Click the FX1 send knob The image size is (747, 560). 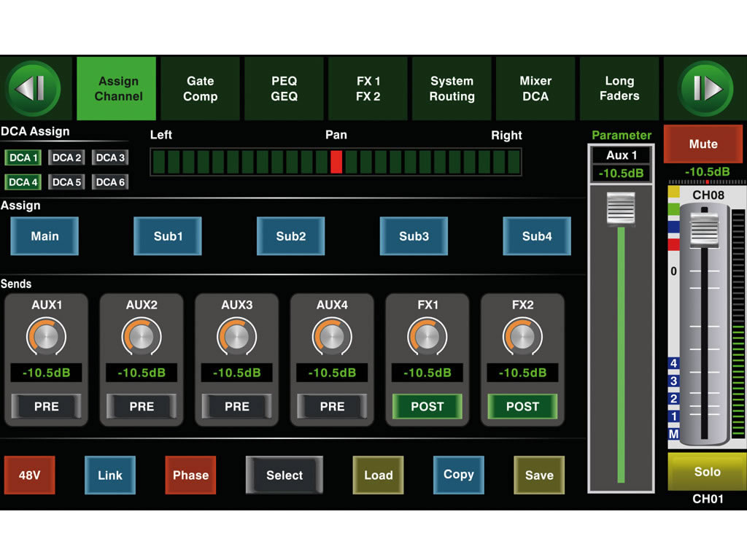point(427,337)
